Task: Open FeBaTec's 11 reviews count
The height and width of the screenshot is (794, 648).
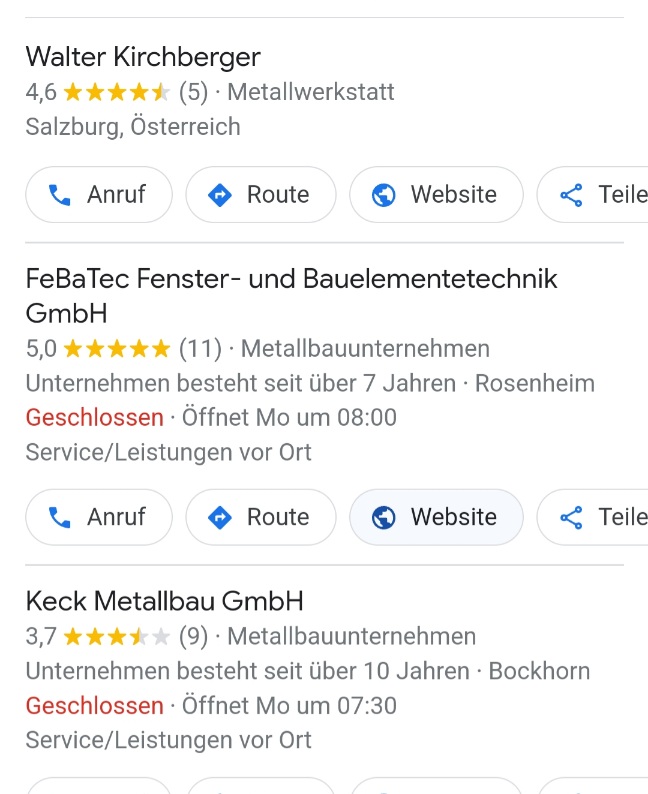Action: pyautogui.click(x=200, y=349)
